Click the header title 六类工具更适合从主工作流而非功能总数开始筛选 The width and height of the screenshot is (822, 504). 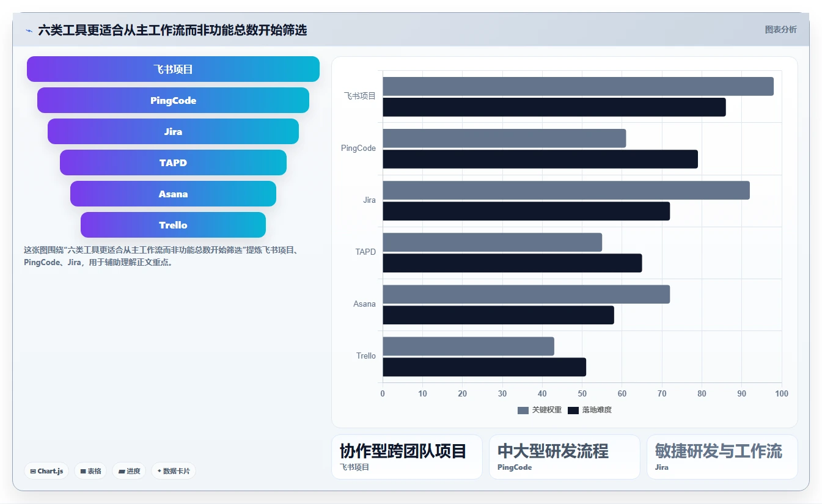tap(172, 30)
